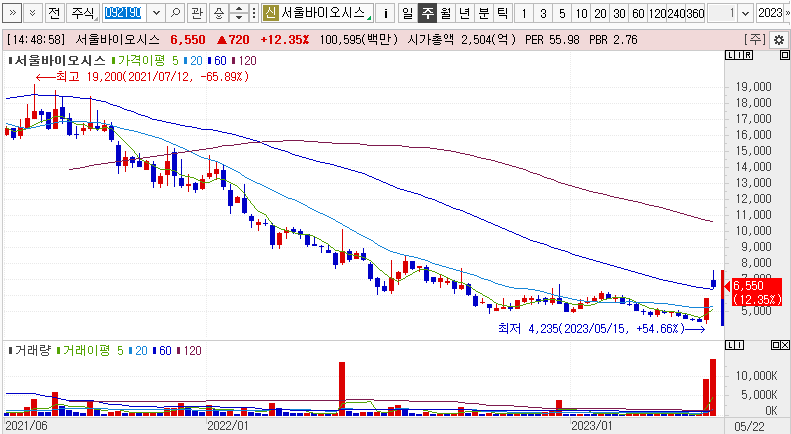Select interval 1 button
791x434 pixels.
pos(524,13)
